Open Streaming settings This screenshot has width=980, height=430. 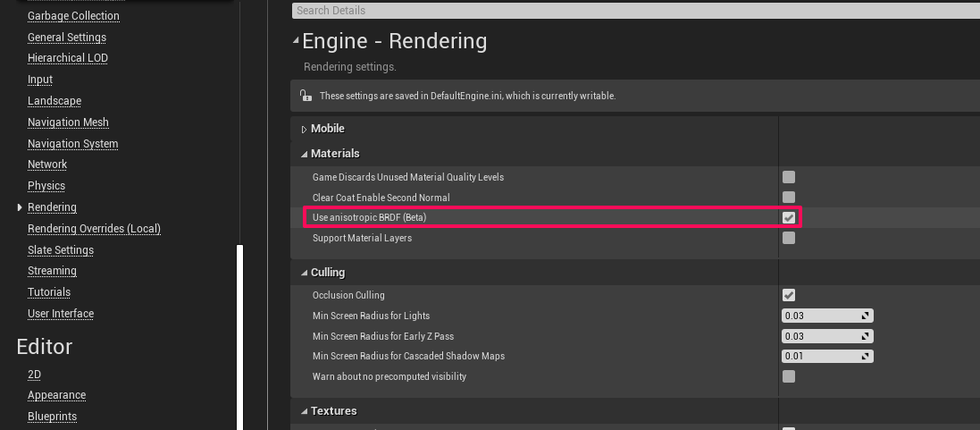pos(52,271)
